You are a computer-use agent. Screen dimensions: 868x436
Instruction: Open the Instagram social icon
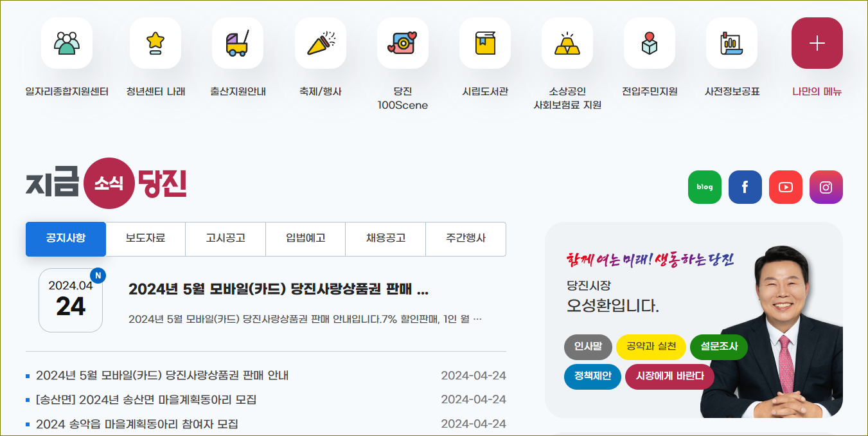(826, 186)
